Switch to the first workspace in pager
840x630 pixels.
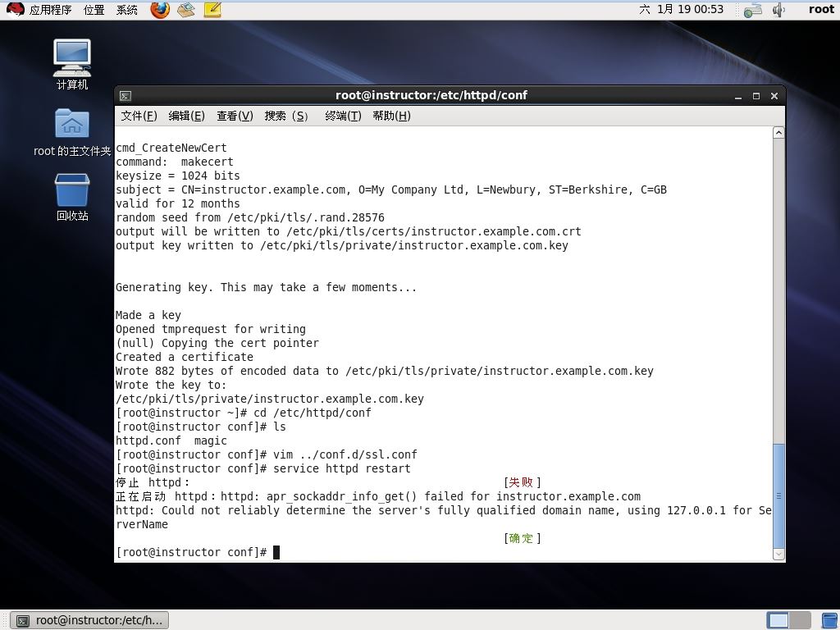[778, 620]
